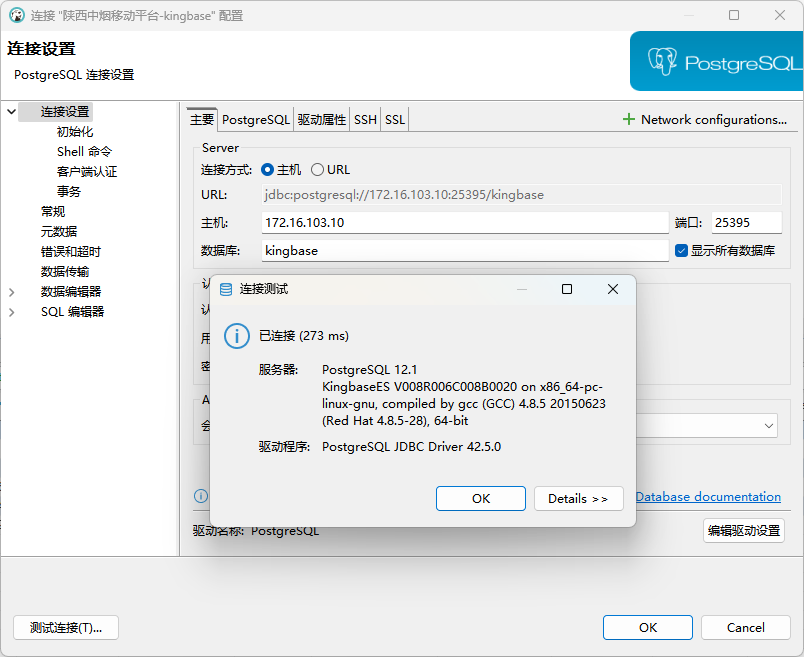Click the 已连接 (273 ms) status text

tap(304, 336)
